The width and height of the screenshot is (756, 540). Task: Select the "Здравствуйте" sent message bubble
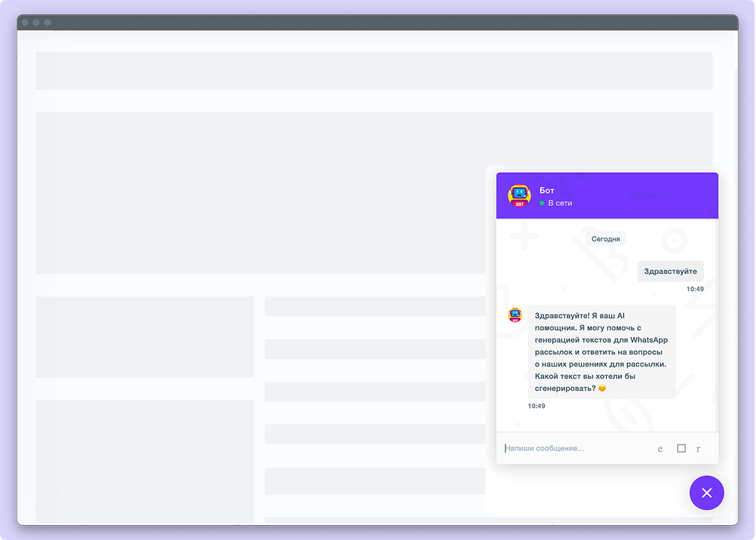pyautogui.click(x=670, y=271)
